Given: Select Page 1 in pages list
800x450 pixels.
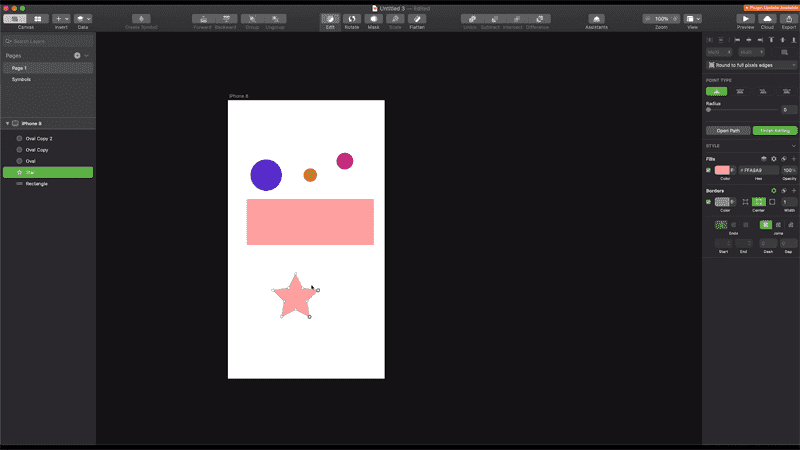Looking at the screenshot, I should [48, 68].
